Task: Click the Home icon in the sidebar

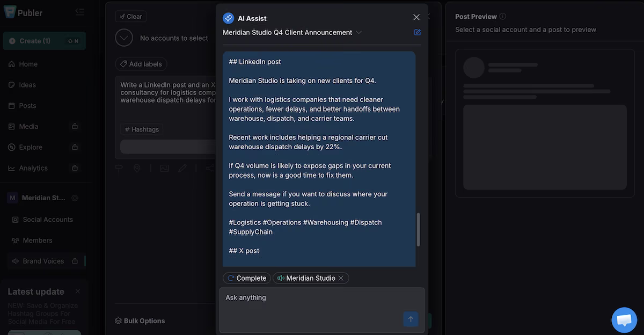Action: click(12, 64)
